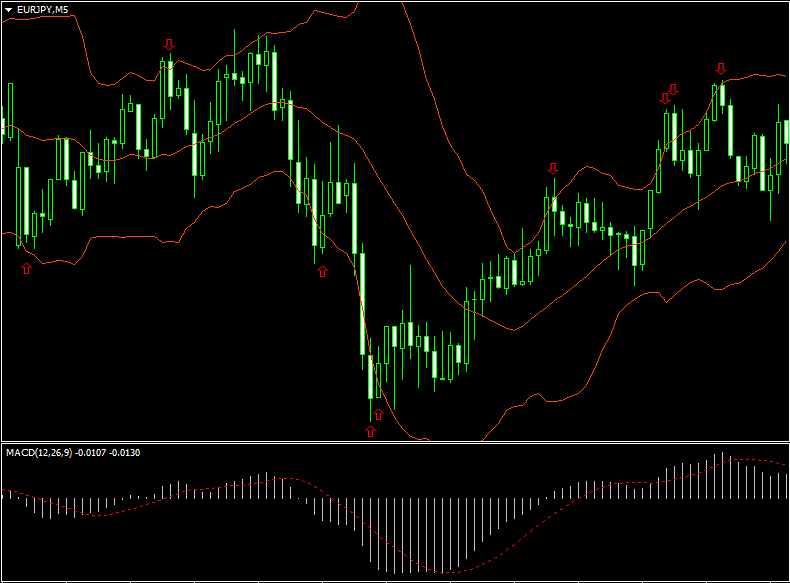This screenshot has height=583, width=790.
Task: Click the third red down arrow from left
Action: (664, 97)
